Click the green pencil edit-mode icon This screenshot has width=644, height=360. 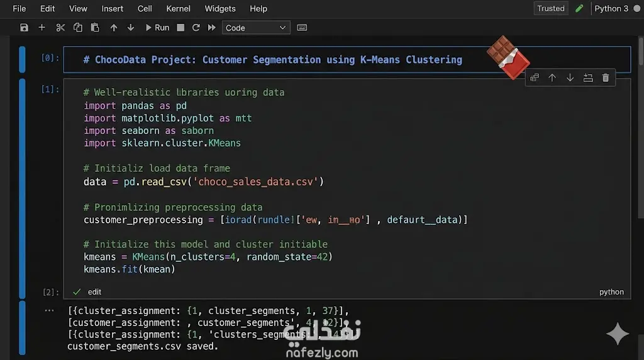579,8
